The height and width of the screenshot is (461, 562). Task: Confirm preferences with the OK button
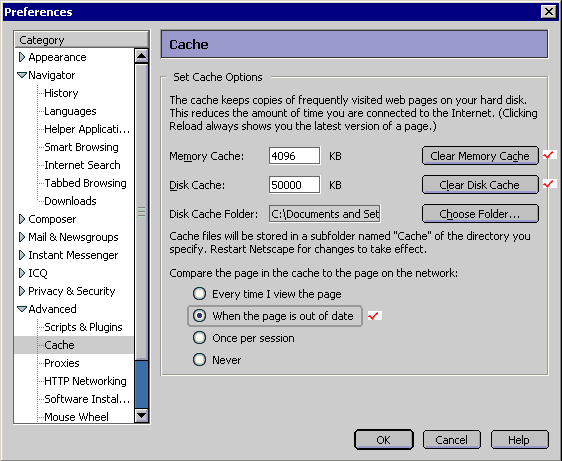tap(384, 440)
